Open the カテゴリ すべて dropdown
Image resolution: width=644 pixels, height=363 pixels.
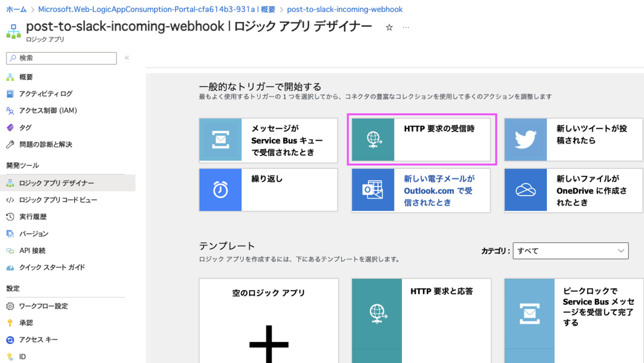570,250
